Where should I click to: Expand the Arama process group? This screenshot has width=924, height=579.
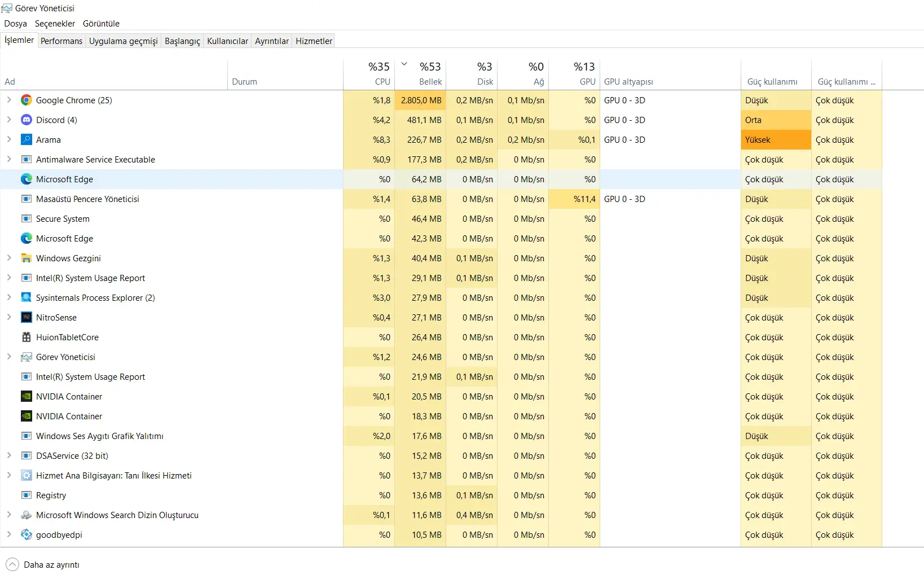point(9,139)
